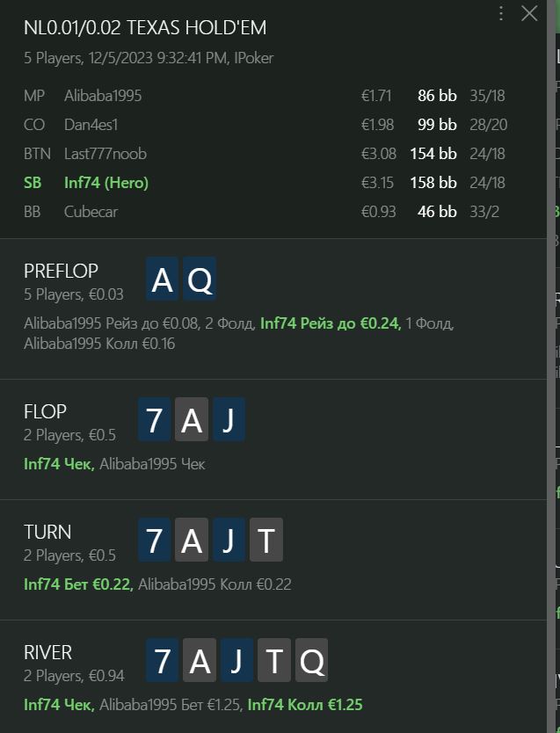Image resolution: width=560 pixels, height=733 pixels.
Task: Click the vertical scrollbar on right edge
Action: [550, 366]
